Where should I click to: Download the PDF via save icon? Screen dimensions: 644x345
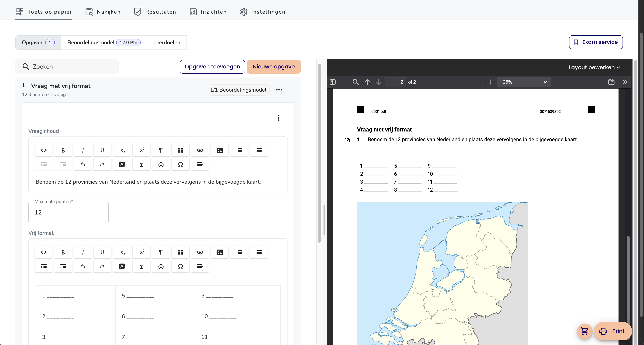tap(611, 82)
